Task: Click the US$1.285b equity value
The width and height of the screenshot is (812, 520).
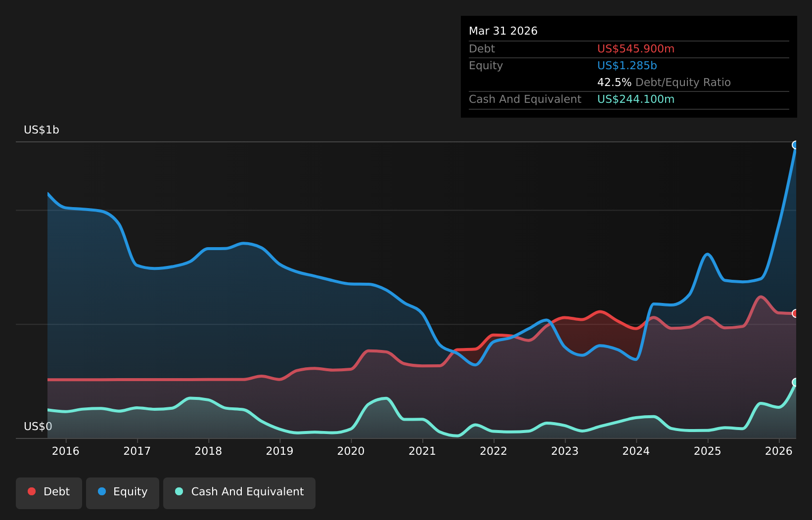Action: [627, 66]
